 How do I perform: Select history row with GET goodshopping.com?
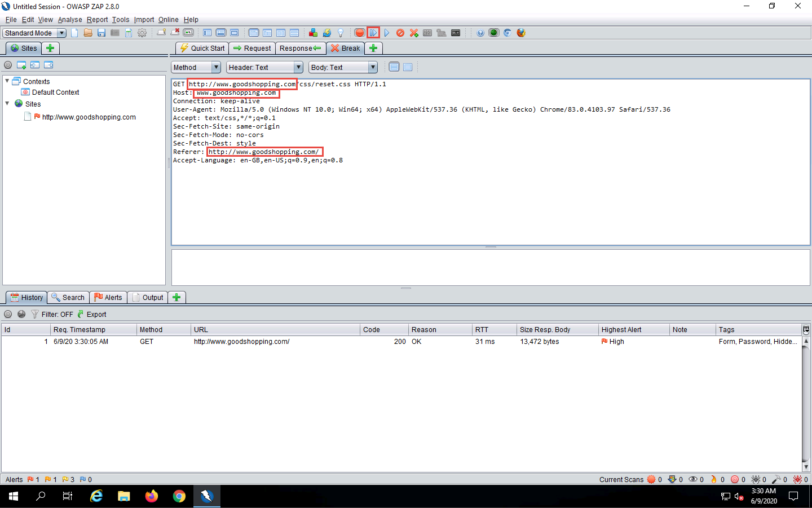point(401,342)
